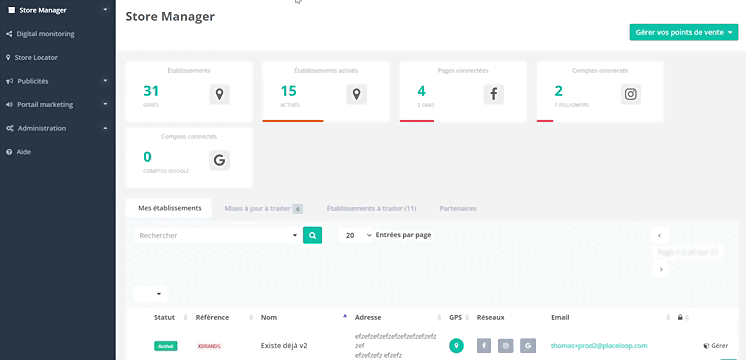The width and height of the screenshot is (746, 360).
Task: Click the green GPS pin for Existe déjà v2
Action: pos(456,346)
